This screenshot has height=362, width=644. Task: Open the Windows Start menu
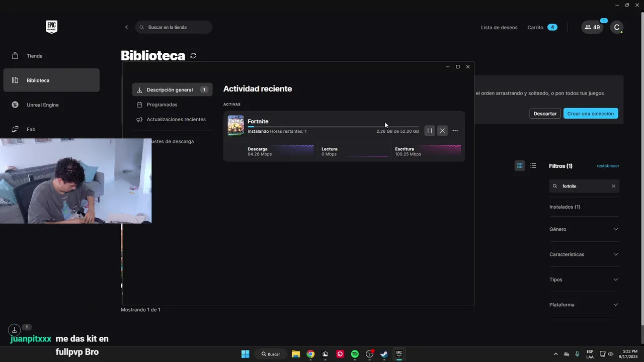(x=245, y=354)
